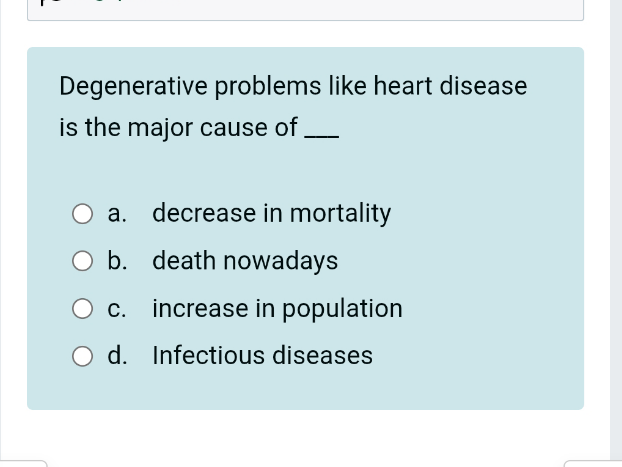
Task: Choose the "increase in population" answer text
Action: [277, 309]
